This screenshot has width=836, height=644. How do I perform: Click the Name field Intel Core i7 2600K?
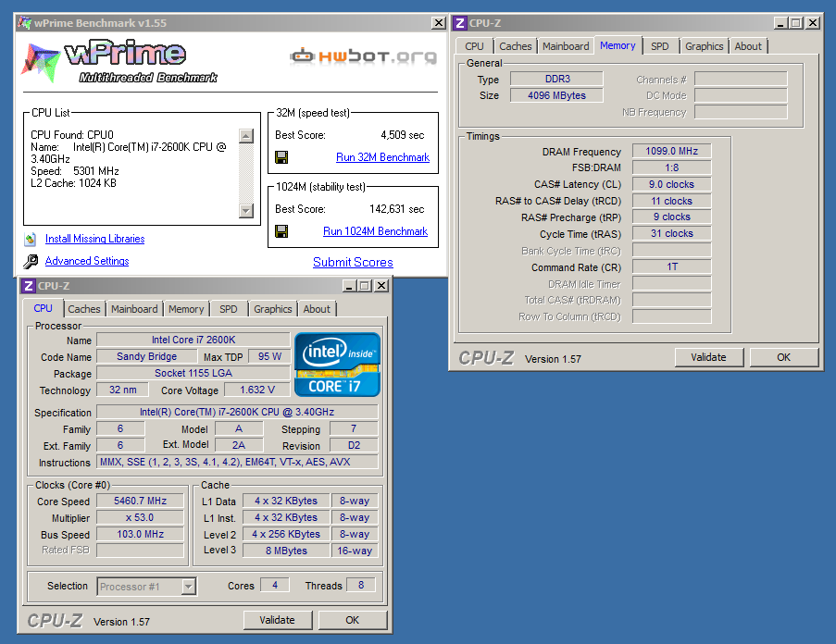coord(193,340)
